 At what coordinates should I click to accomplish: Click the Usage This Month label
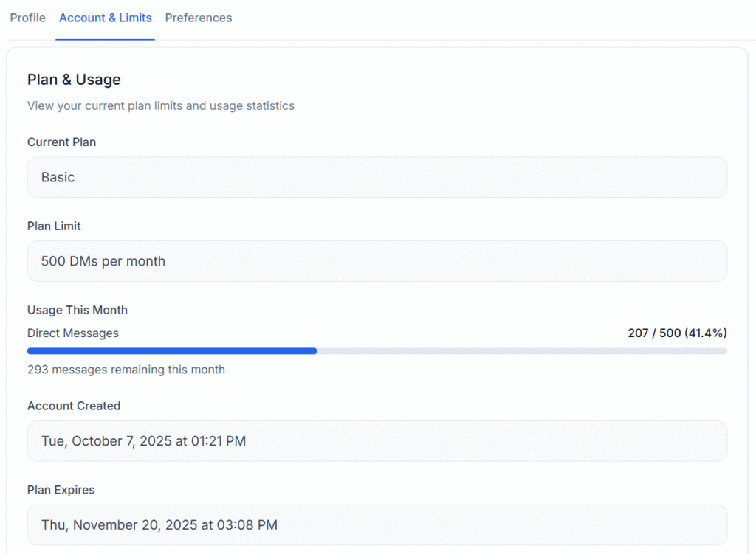pyautogui.click(x=78, y=310)
